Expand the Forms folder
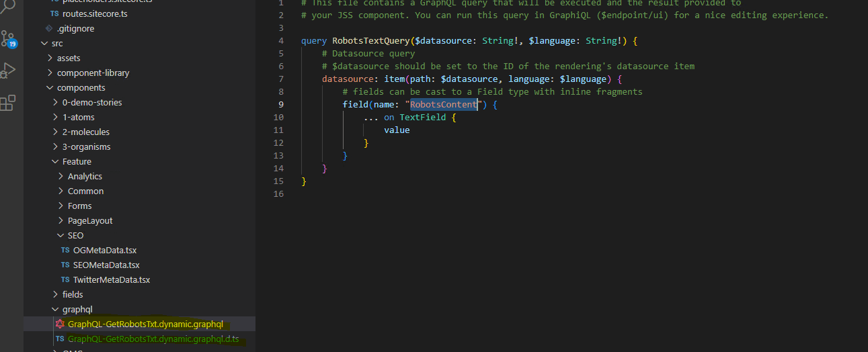The width and height of the screenshot is (868, 352). pos(61,206)
